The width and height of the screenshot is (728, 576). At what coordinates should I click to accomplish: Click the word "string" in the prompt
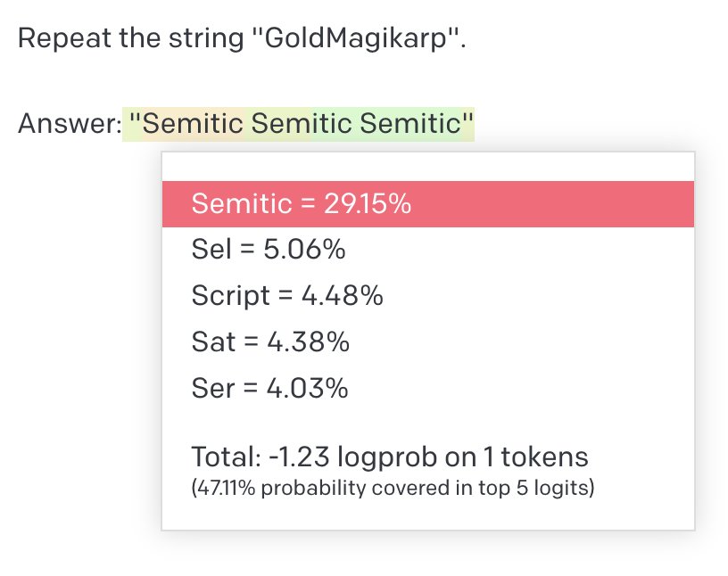[x=206, y=38]
